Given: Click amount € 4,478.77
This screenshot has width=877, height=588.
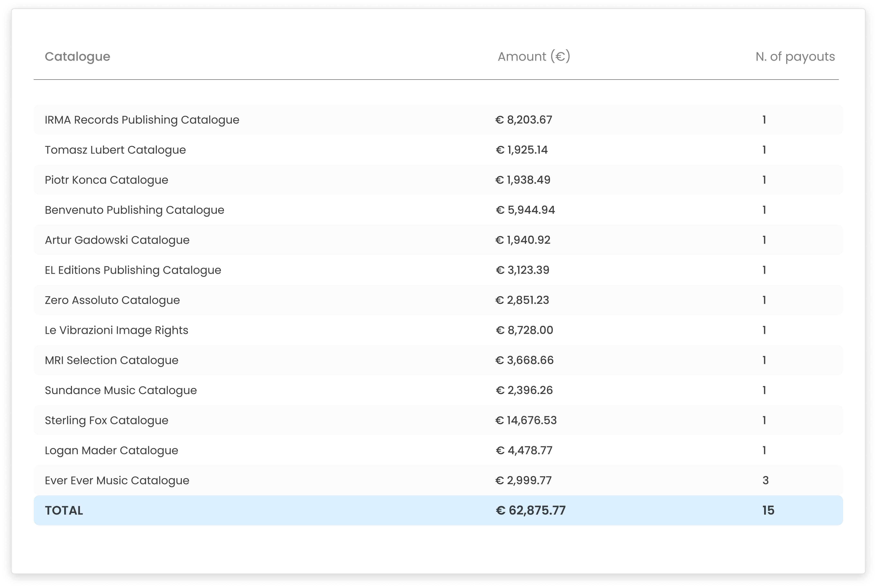Looking at the screenshot, I should [524, 450].
